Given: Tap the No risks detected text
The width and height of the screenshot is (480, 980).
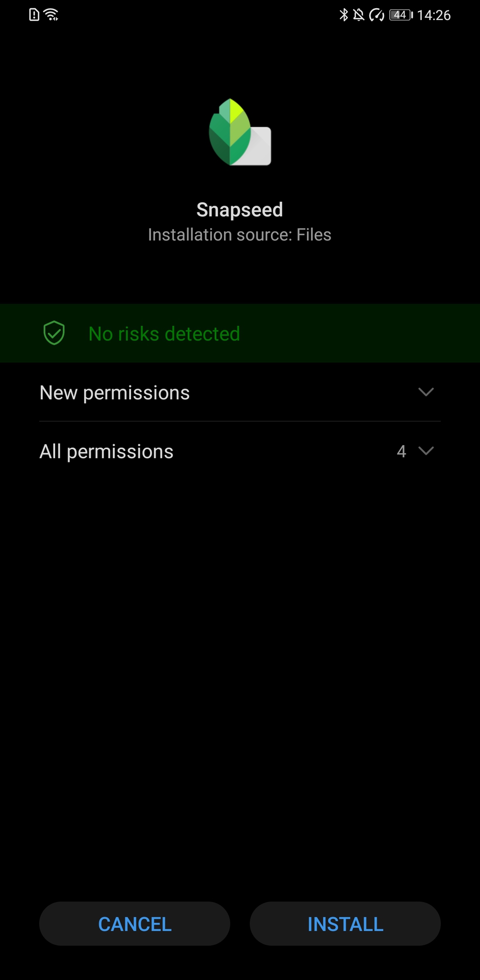Looking at the screenshot, I should [164, 334].
